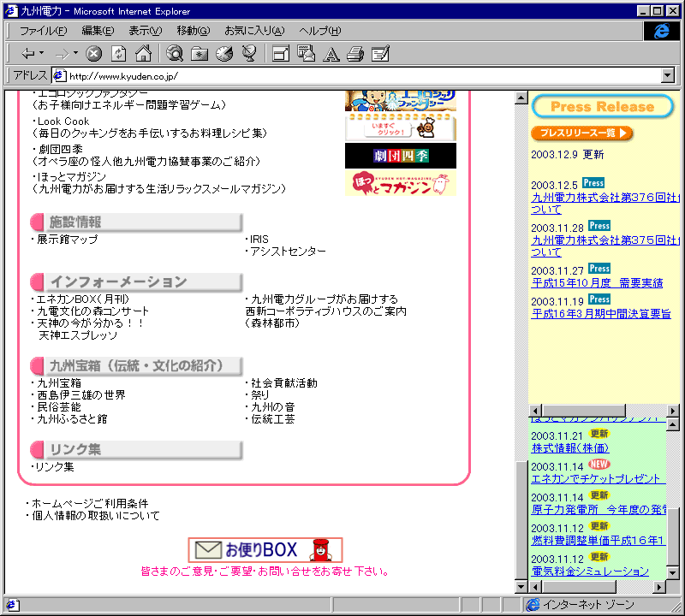Click the updates frame scroll-down arrow
This screenshot has height=616, width=685.
pos(673,572)
